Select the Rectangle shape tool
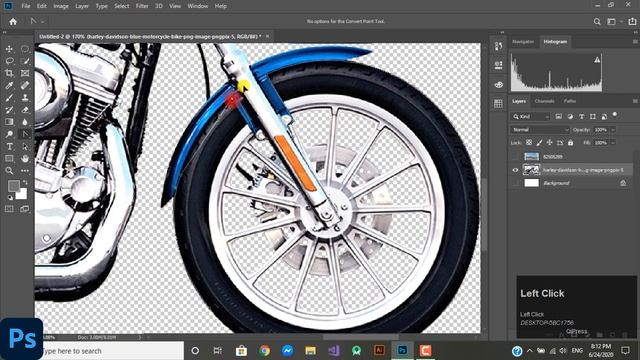 pos(9,158)
